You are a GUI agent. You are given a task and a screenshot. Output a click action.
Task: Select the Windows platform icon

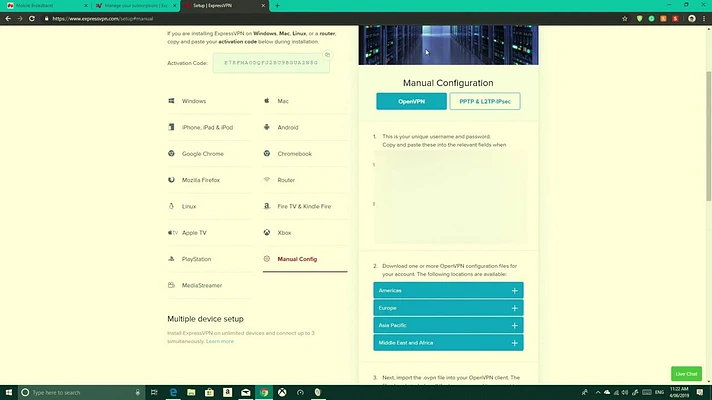(171, 101)
